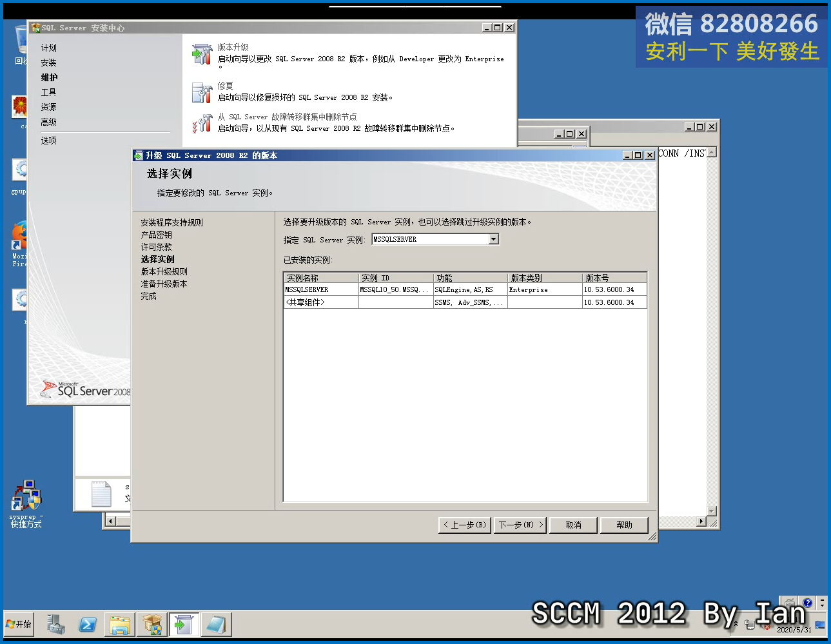The image size is (831, 644).
Task: Select 高级 in the Installation Center sidebar
Action: coord(49,122)
